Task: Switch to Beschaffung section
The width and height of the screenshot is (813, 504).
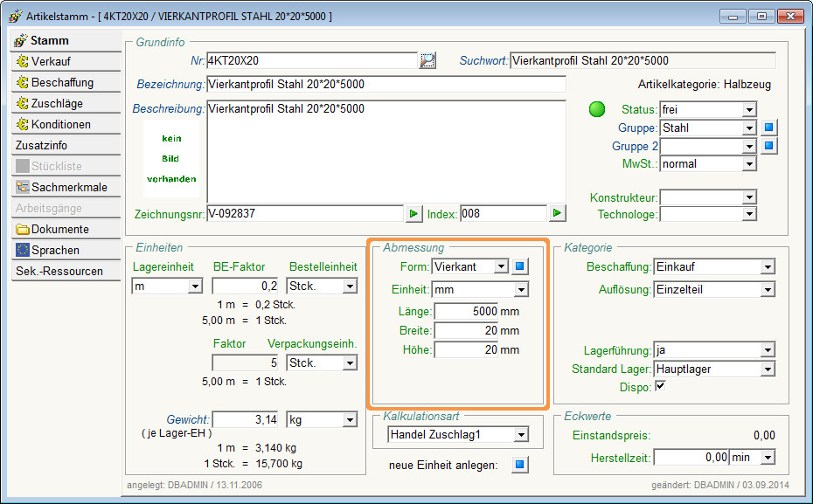Action: point(66,82)
